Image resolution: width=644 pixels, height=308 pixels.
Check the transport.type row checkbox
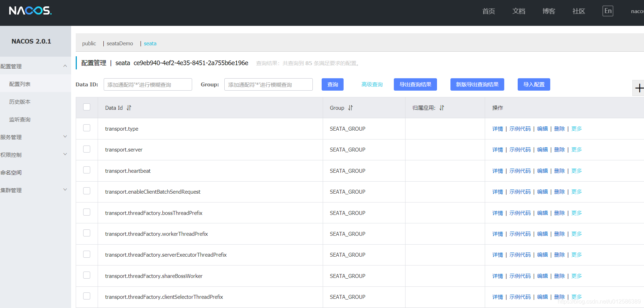[x=87, y=128]
